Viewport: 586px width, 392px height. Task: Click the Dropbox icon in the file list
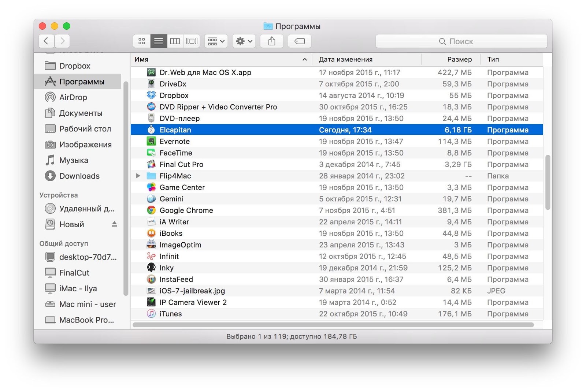(151, 95)
